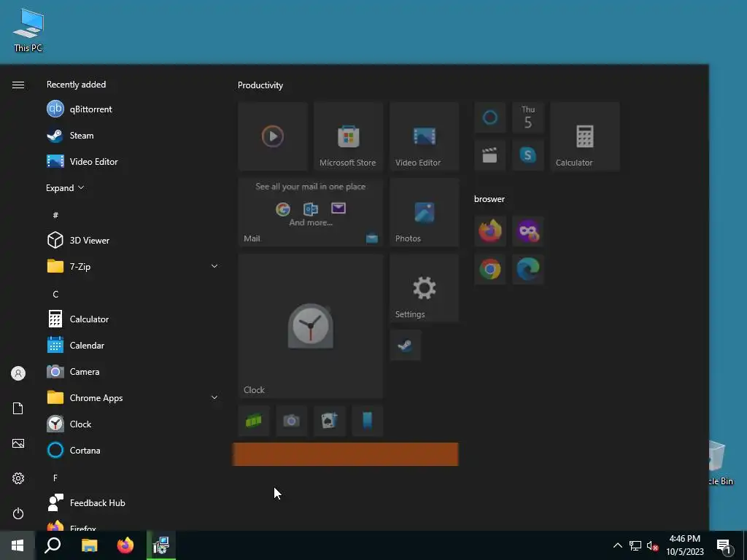Image resolution: width=747 pixels, height=560 pixels.
Task: Launch the Firefox tile in broswer group
Action: click(489, 231)
